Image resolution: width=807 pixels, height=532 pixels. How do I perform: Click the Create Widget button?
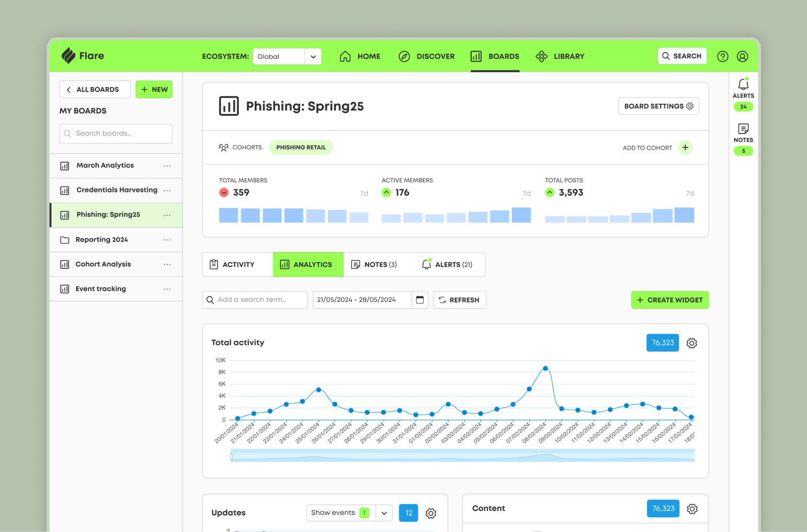[x=669, y=300]
